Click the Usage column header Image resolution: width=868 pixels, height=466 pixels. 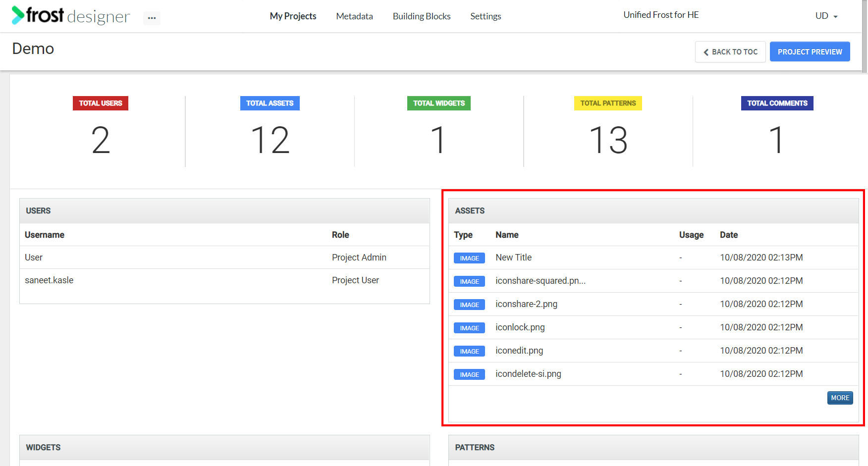(691, 235)
